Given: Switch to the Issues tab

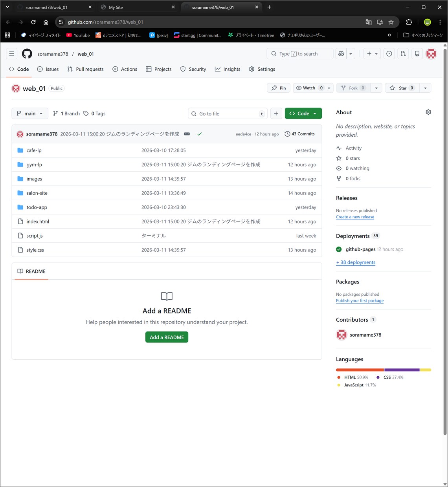Looking at the screenshot, I should point(48,69).
